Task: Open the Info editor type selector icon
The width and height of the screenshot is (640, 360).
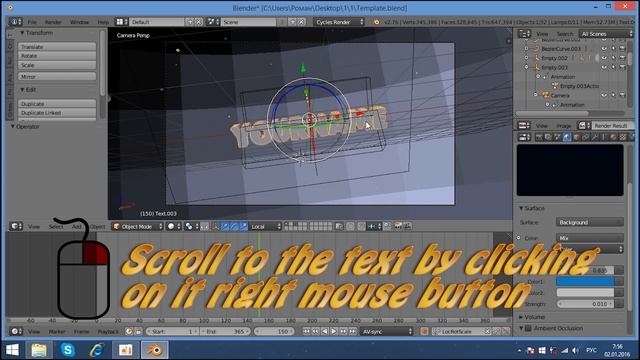Action: click(x=16, y=22)
